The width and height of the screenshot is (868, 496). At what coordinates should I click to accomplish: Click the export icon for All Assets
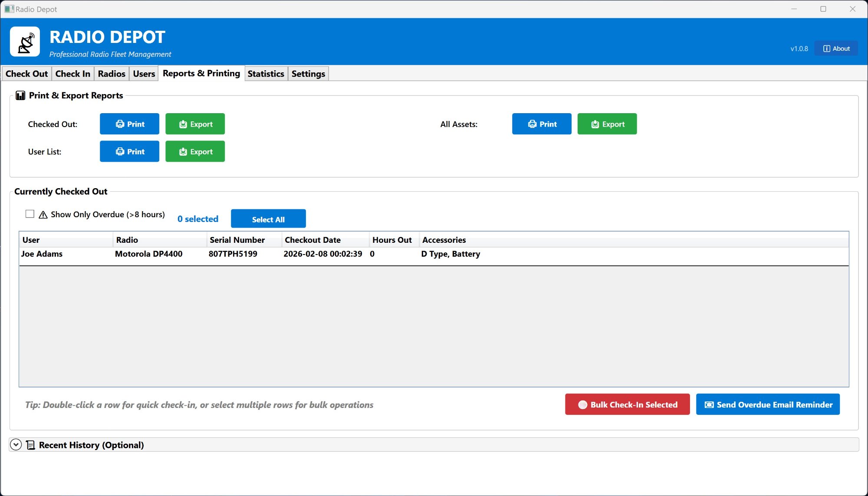[595, 124]
